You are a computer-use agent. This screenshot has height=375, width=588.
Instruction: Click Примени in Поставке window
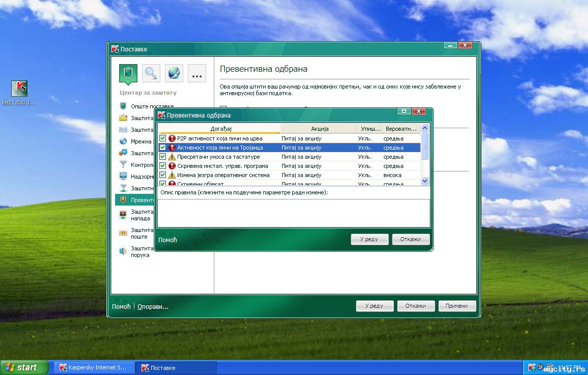[457, 306]
